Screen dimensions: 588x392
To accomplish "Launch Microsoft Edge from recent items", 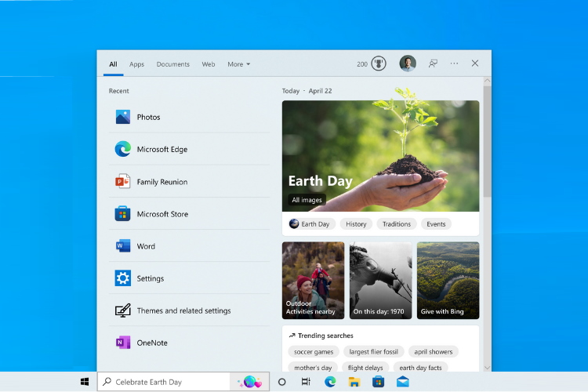I will coord(189,149).
